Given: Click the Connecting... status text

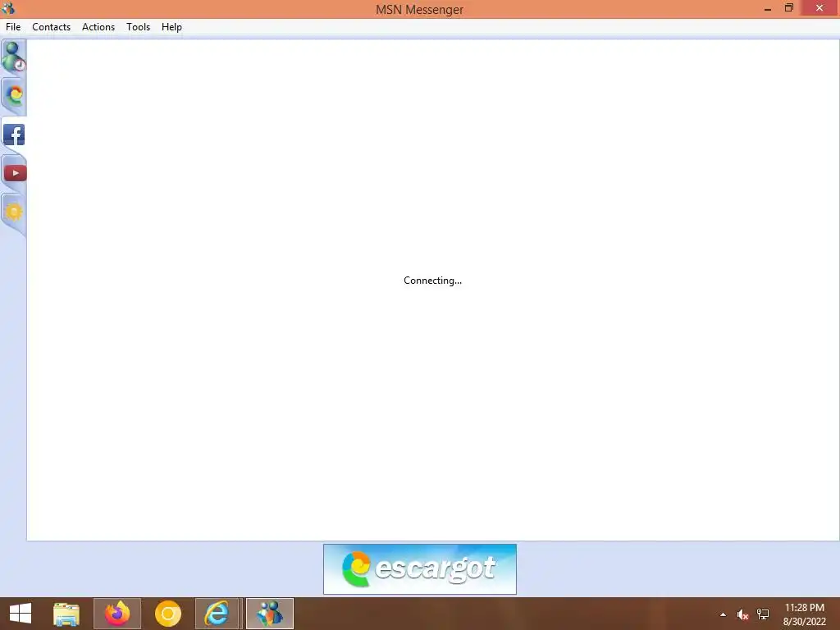Looking at the screenshot, I should coord(432,281).
